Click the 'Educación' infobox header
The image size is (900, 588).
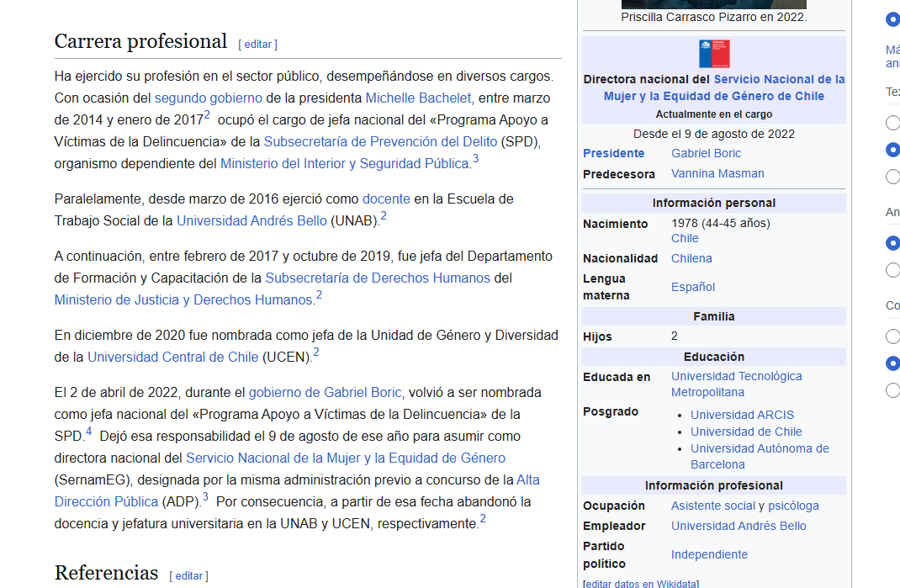(x=714, y=358)
